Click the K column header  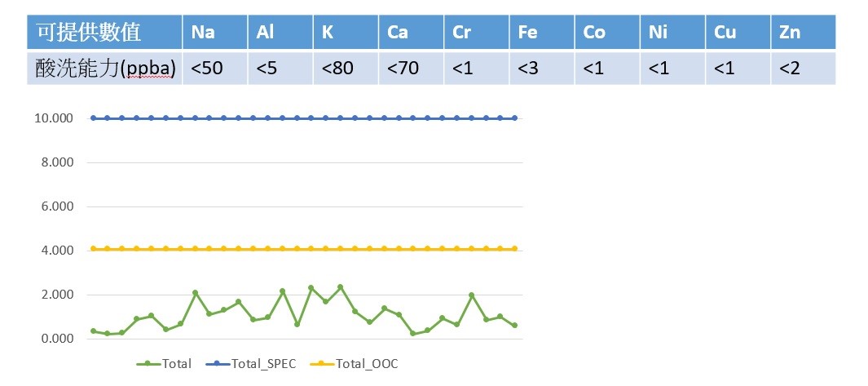pos(346,33)
